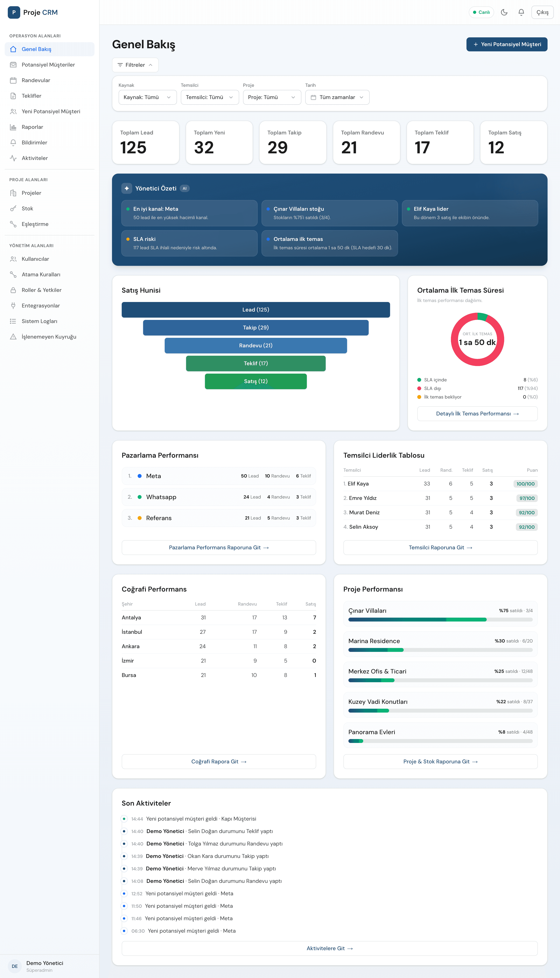Go to Randevular in sidebar
Screen dimensions: 560x978
point(50,80)
